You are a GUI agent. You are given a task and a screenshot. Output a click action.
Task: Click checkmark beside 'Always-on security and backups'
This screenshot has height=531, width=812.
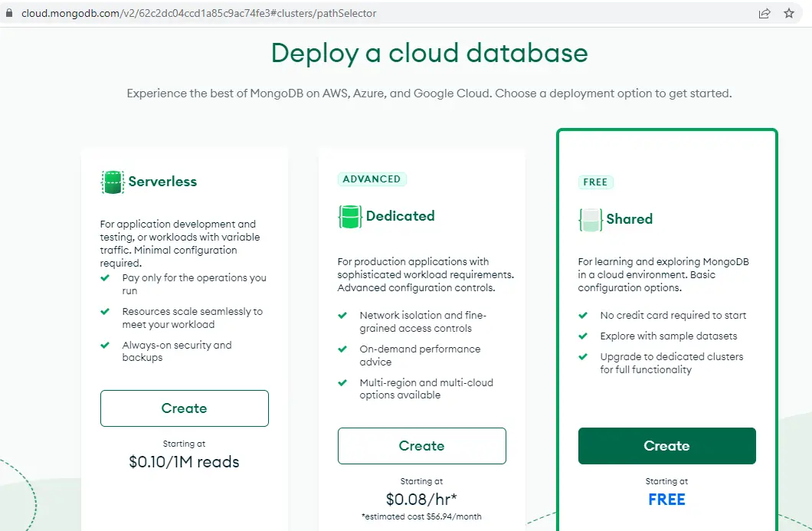point(105,345)
